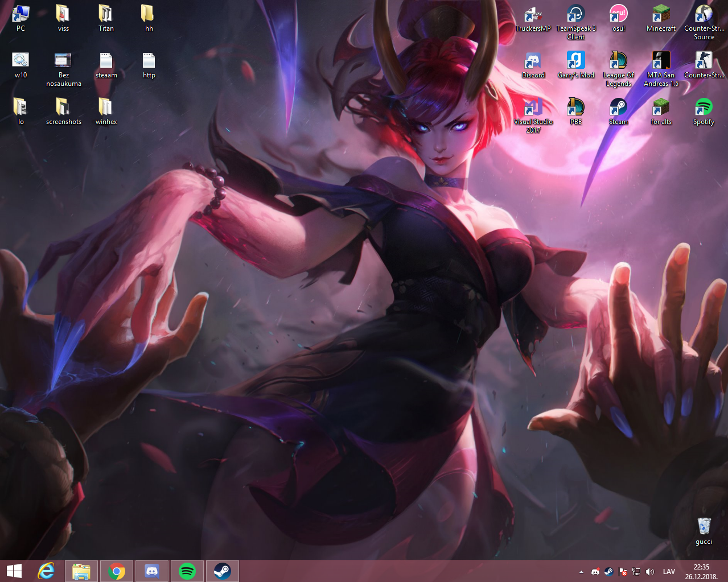Image resolution: width=728 pixels, height=582 pixels.
Task: Select the viss folder on desktop
Action: pyautogui.click(x=63, y=18)
